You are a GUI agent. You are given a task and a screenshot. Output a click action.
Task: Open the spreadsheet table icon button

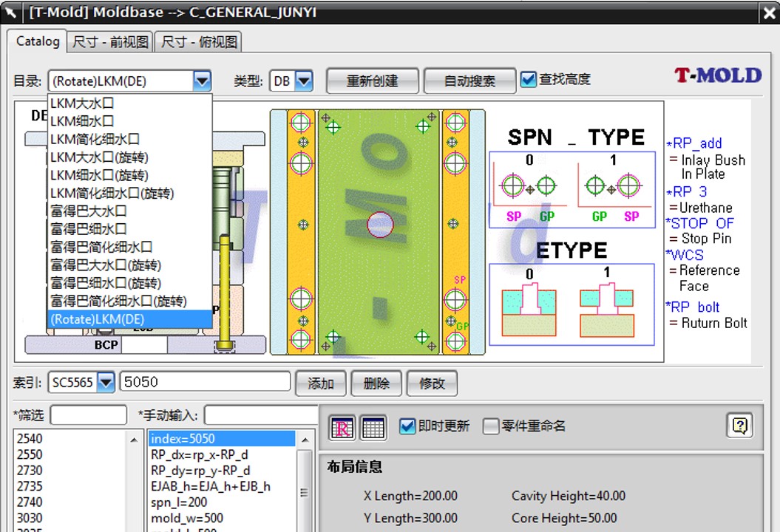(x=373, y=428)
